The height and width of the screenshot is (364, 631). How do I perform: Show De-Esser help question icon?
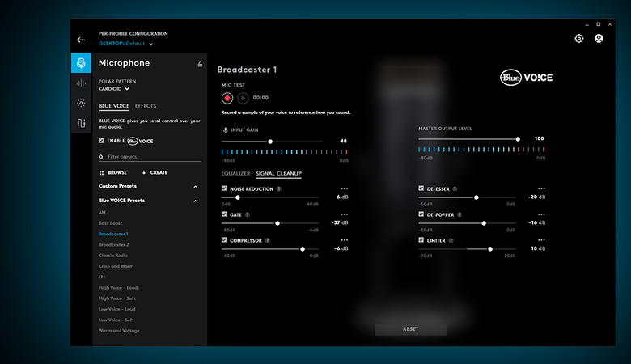(x=455, y=189)
